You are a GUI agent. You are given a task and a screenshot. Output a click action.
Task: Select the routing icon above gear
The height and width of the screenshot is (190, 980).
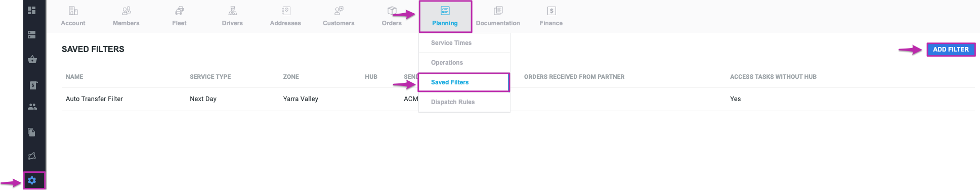tap(32, 156)
